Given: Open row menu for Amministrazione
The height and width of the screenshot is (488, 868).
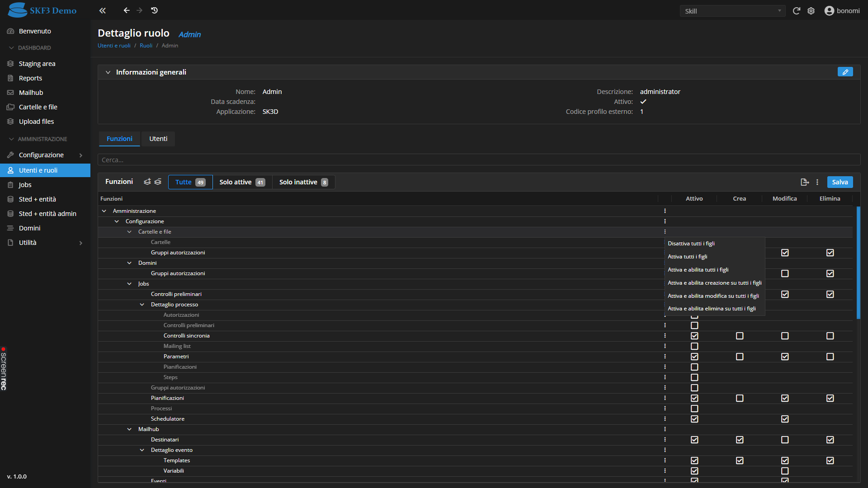Looking at the screenshot, I should pyautogui.click(x=665, y=211).
